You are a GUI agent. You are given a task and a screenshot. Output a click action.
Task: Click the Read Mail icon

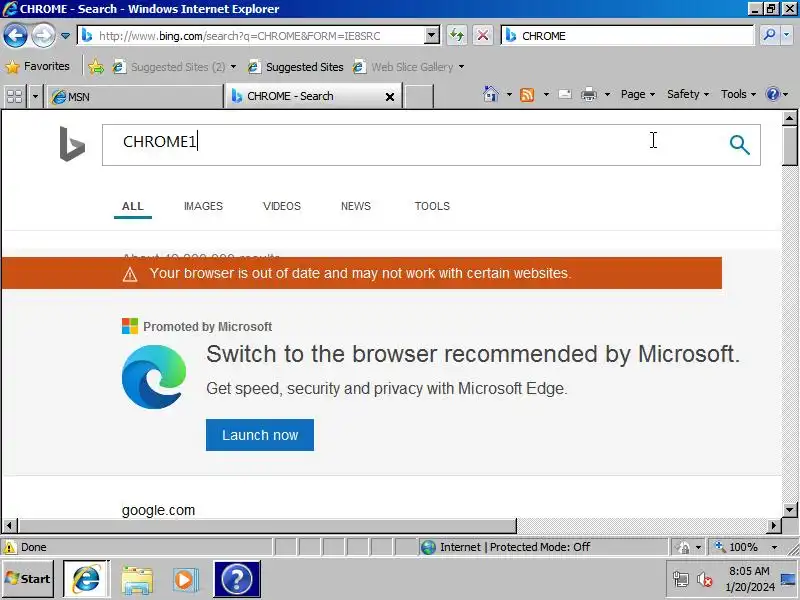(x=565, y=94)
